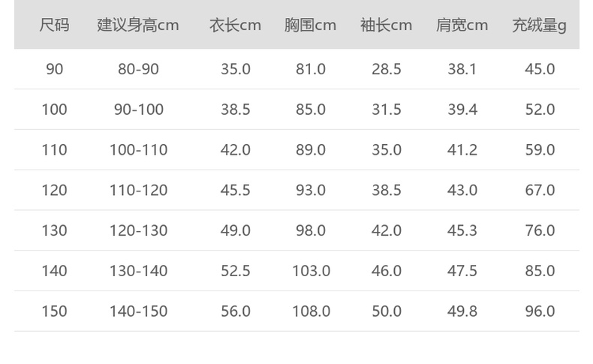Click the 67.0 fill weight cell
Viewport: 593px width, 364px height.
point(540,190)
